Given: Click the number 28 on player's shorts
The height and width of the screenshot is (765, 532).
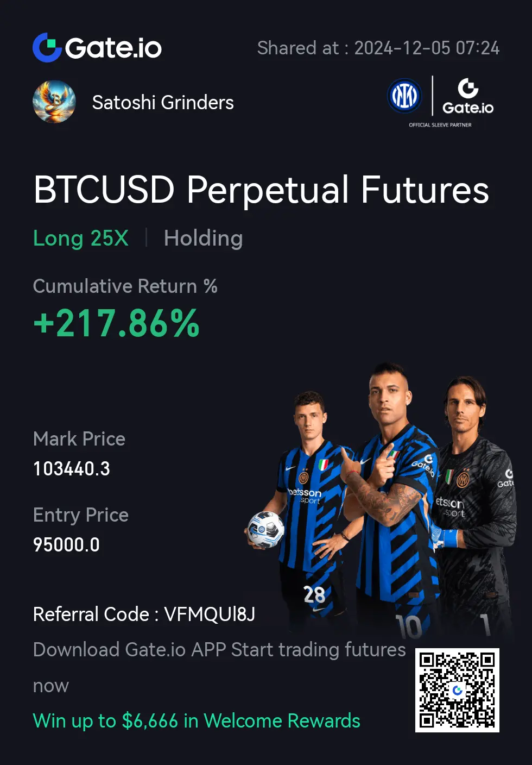Looking at the screenshot, I should point(314,594).
